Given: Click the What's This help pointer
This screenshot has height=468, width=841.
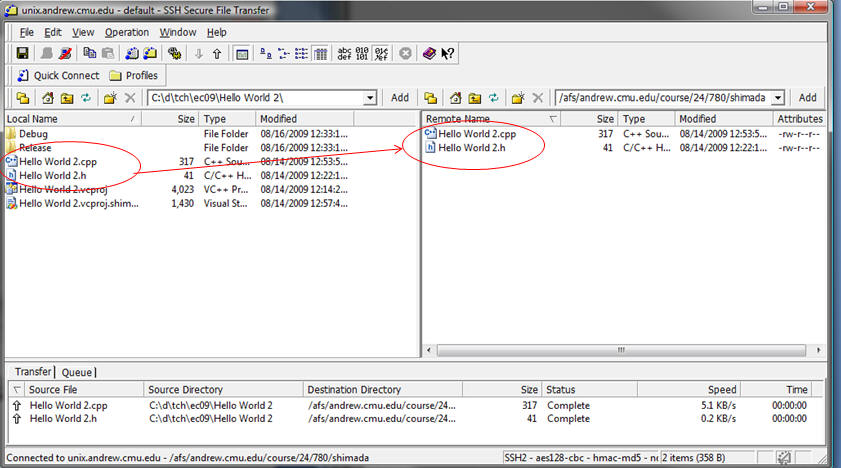Looking at the screenshot, I should click(447, 53).
